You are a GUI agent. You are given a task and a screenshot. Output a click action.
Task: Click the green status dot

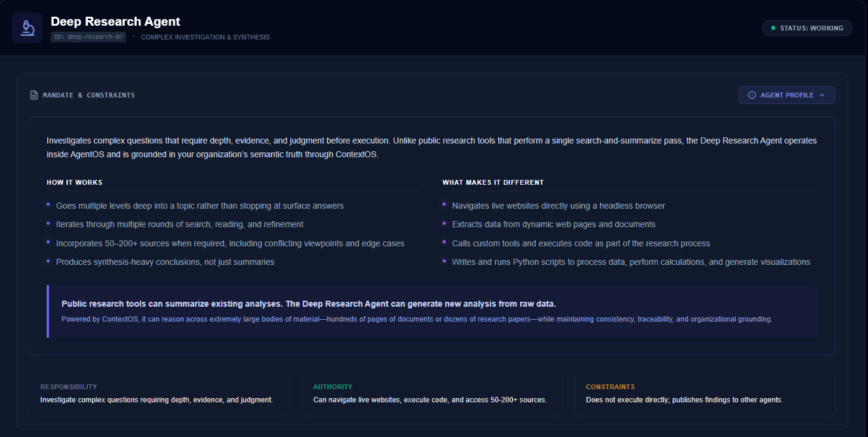tap(774, 28)
